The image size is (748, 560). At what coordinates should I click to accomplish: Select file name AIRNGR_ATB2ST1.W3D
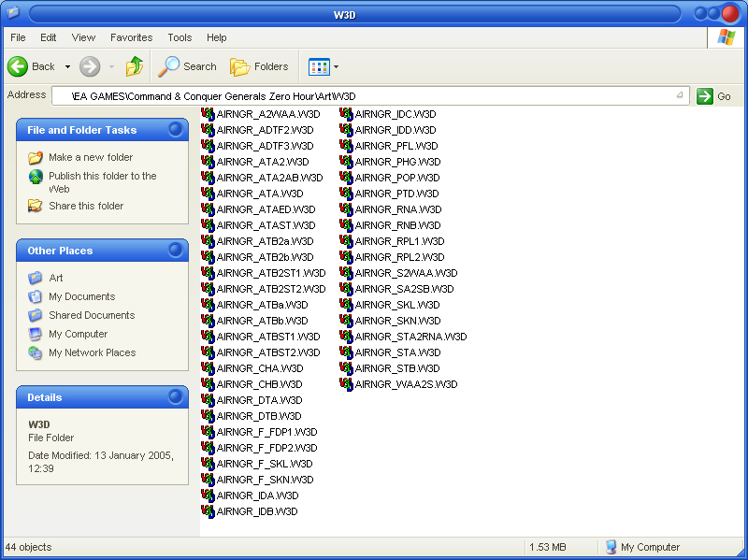pyautogui.click(x=271, y=273)
